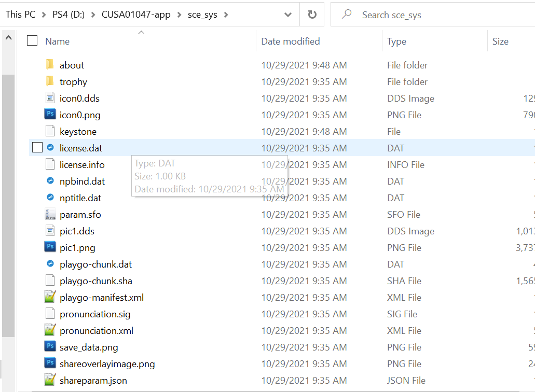Select the param.sfo file name

[80, 214]
